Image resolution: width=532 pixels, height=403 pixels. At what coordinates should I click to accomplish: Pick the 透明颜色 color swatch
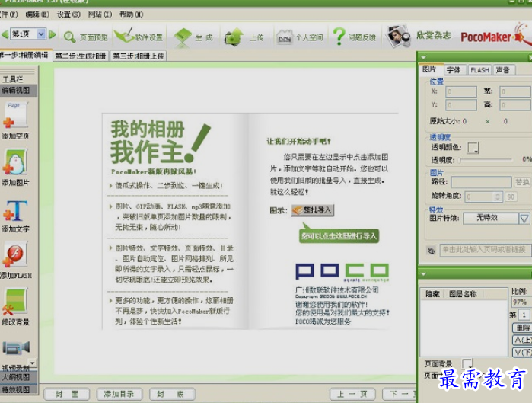coord(473,147)
